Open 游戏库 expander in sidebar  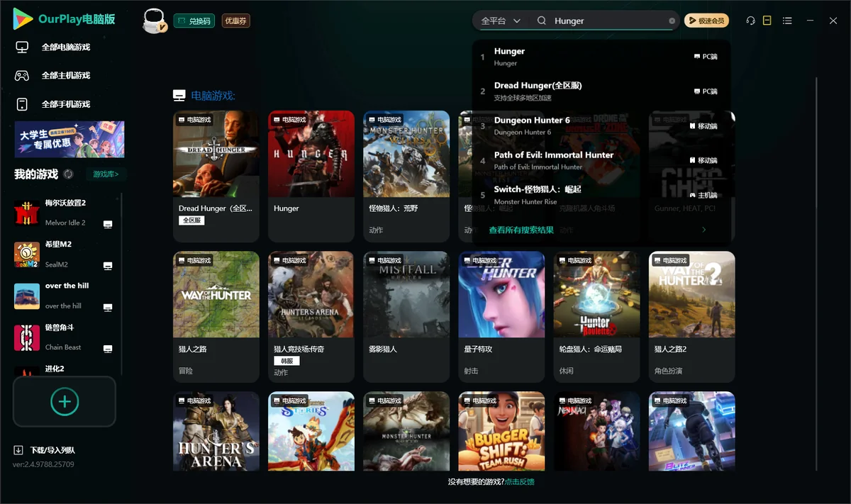point(106,174)
